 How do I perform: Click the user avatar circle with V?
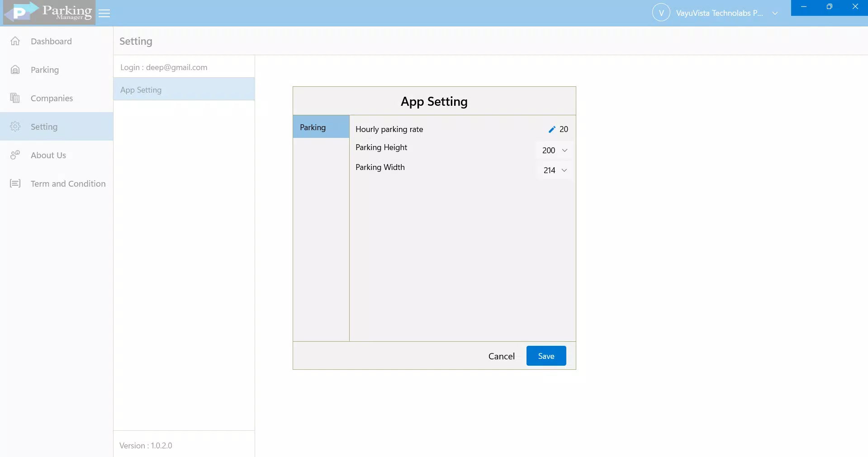coord(661,13)
